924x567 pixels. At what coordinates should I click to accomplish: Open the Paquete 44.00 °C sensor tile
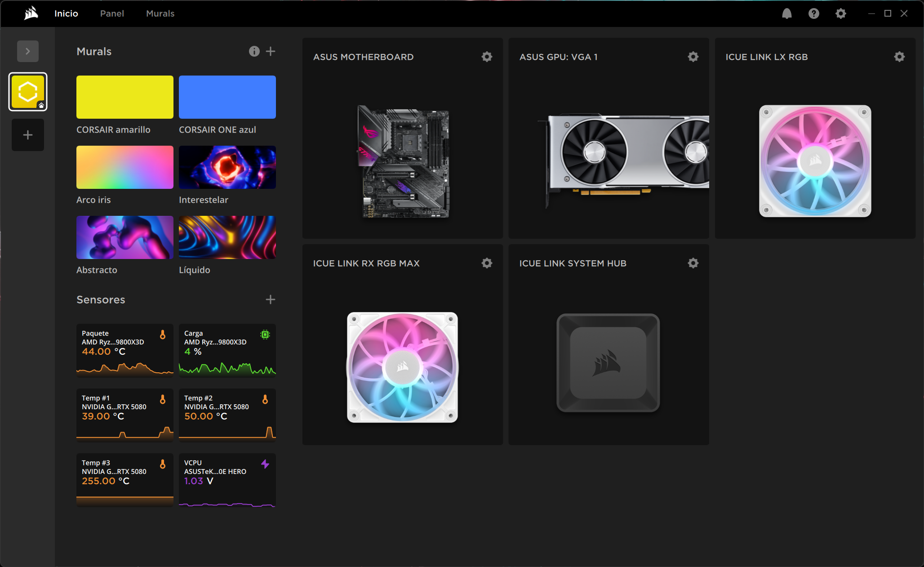coord(125,350)
